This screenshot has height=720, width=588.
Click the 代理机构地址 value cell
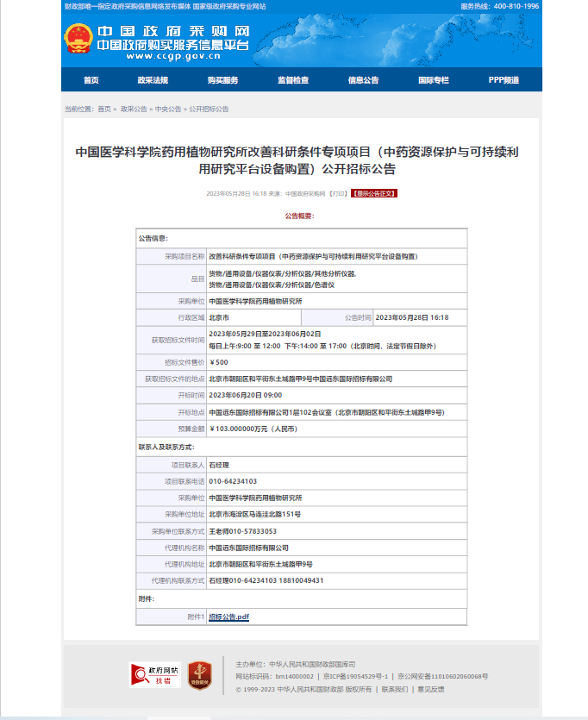(x=336, y=564)
